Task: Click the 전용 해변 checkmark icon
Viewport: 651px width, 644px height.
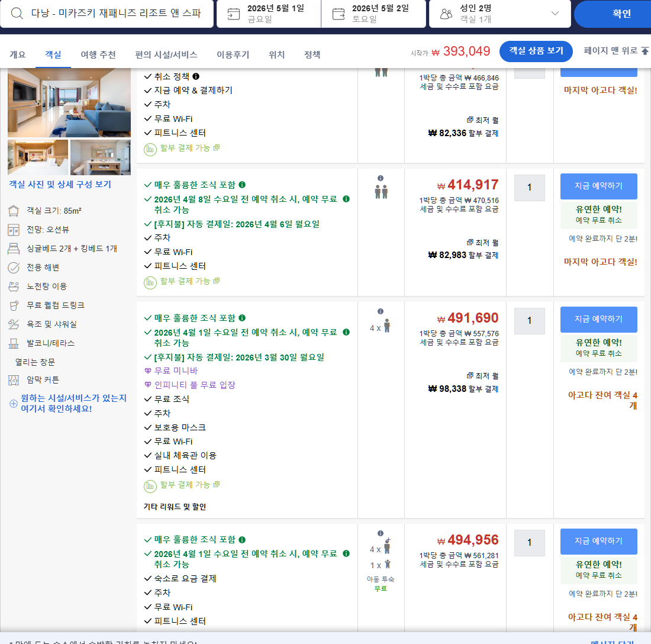Action: pos(14,268)
